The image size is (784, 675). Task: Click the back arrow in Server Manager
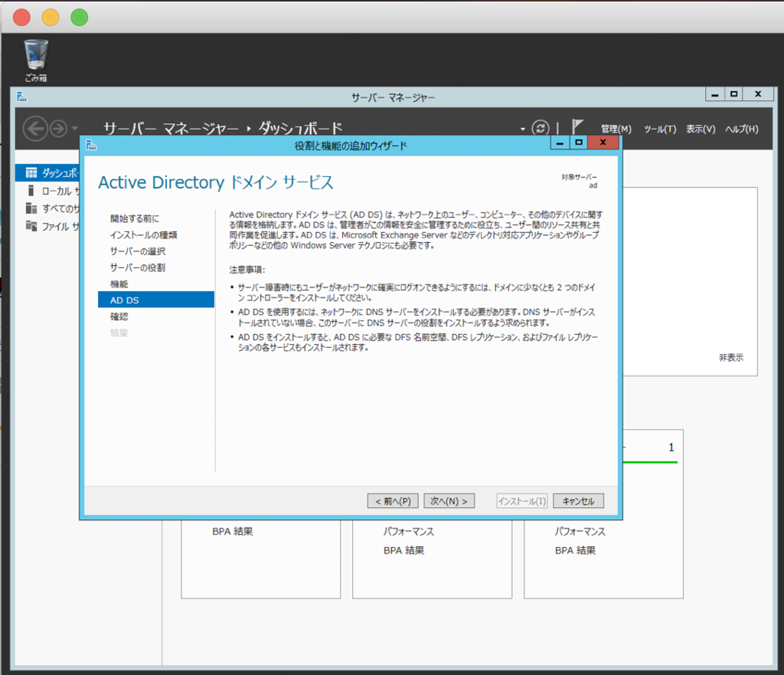[35, 129]
